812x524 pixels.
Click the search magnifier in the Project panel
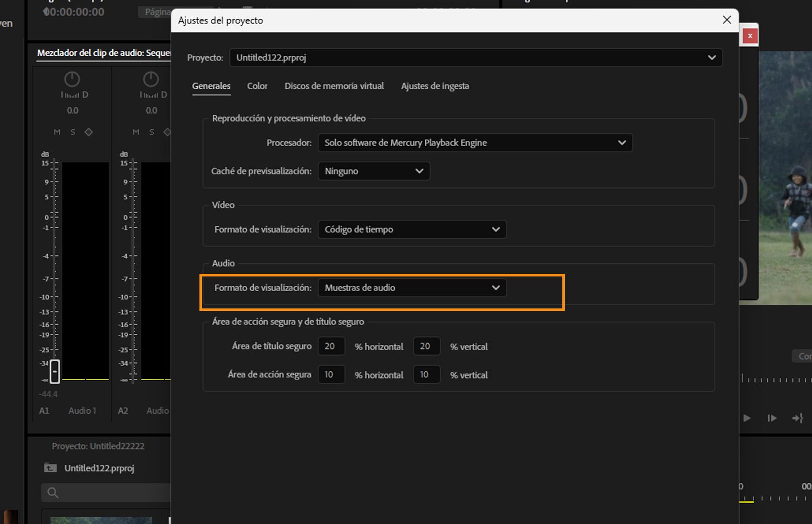coord(53,493)
